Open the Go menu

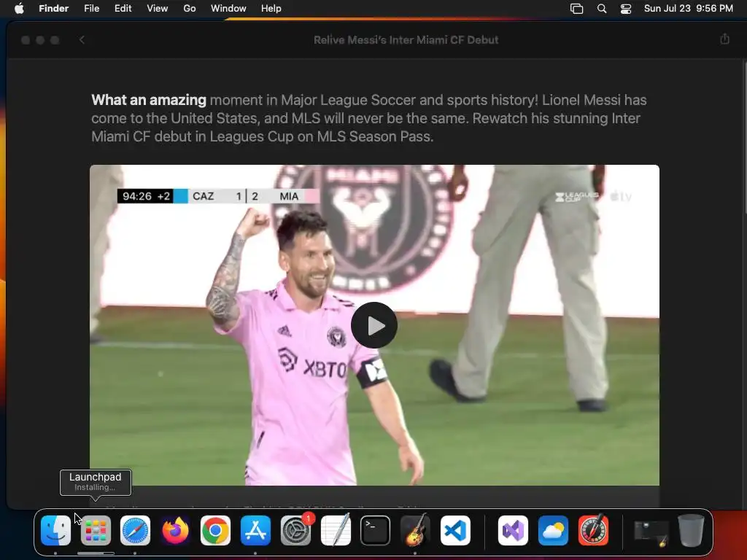[190, 9]
